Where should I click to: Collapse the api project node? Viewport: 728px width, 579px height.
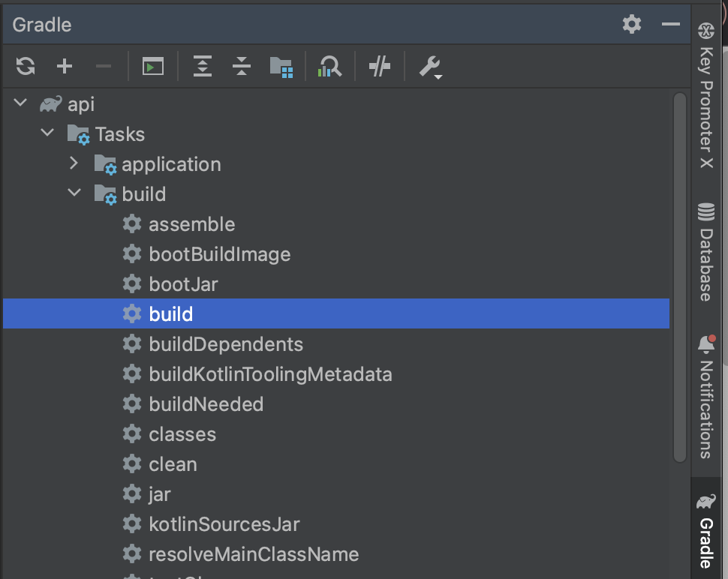pyautogui.click(x=20, y=103)
